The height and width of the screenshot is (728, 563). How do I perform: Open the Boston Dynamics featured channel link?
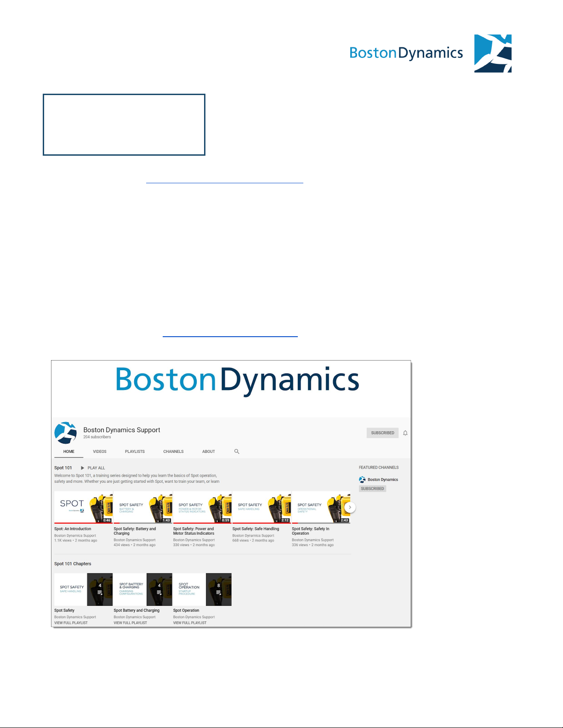click(x=383, y=480)
